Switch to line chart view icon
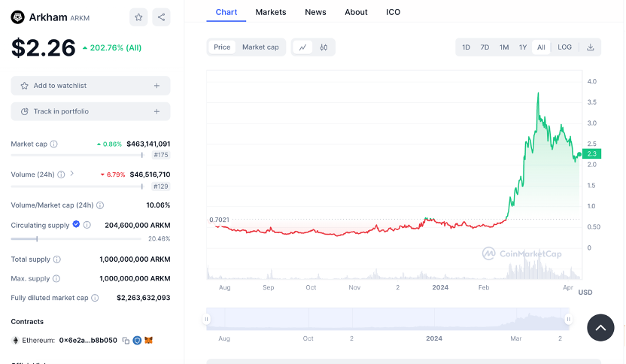626x364 pixels. pyautogui.click(x=302, y=47)
